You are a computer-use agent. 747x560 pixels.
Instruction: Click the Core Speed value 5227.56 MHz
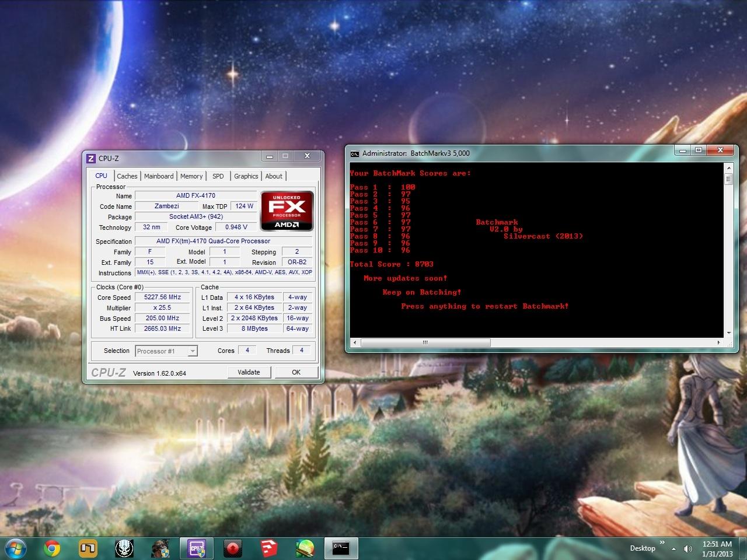pyautogui.click(x=162, y=297)
